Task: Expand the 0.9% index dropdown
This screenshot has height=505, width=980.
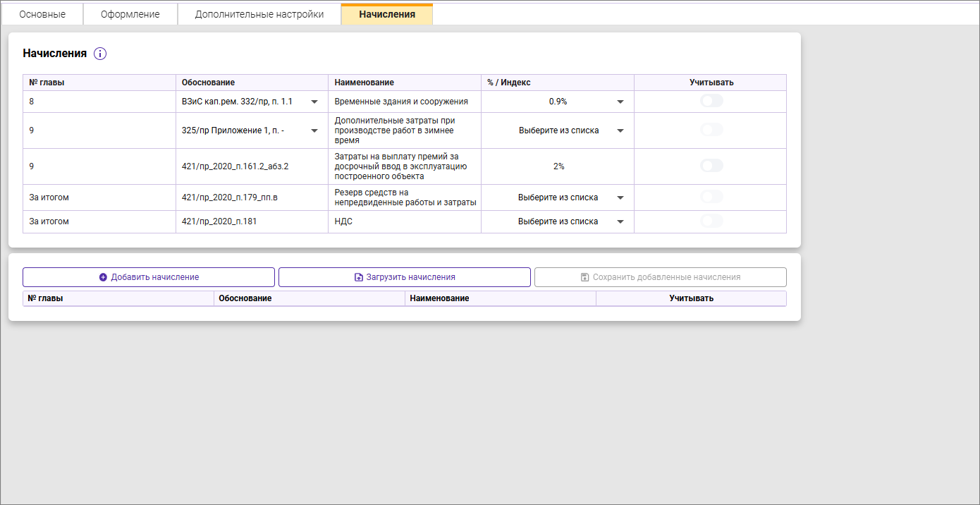Action: click(620, 102)
